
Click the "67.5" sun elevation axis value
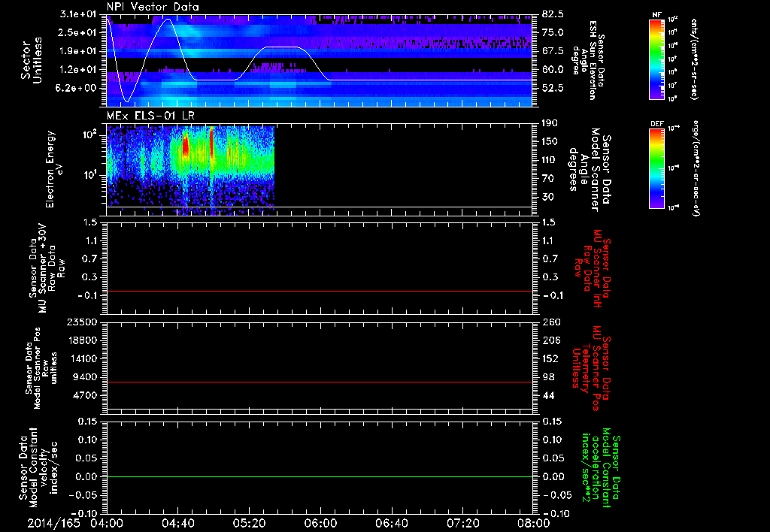point(553,51)
